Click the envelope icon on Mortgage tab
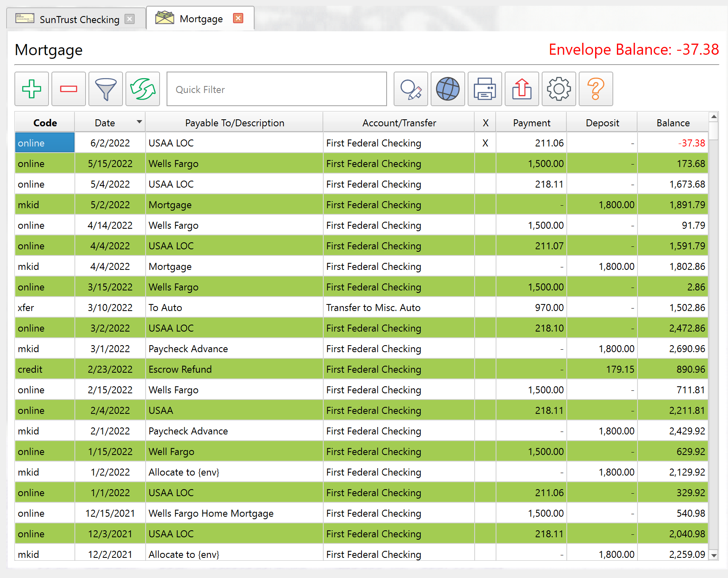 point(165,18)
